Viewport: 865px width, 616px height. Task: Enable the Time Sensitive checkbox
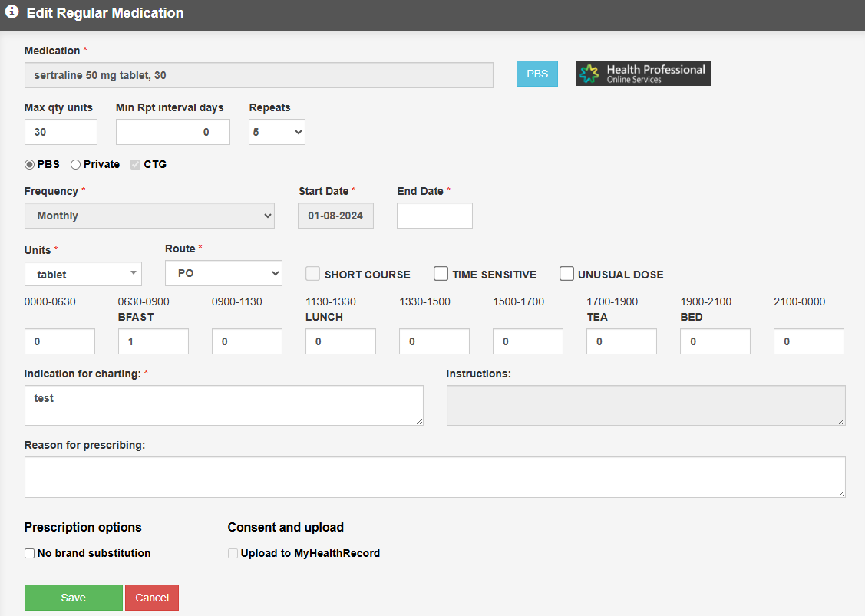441,274
